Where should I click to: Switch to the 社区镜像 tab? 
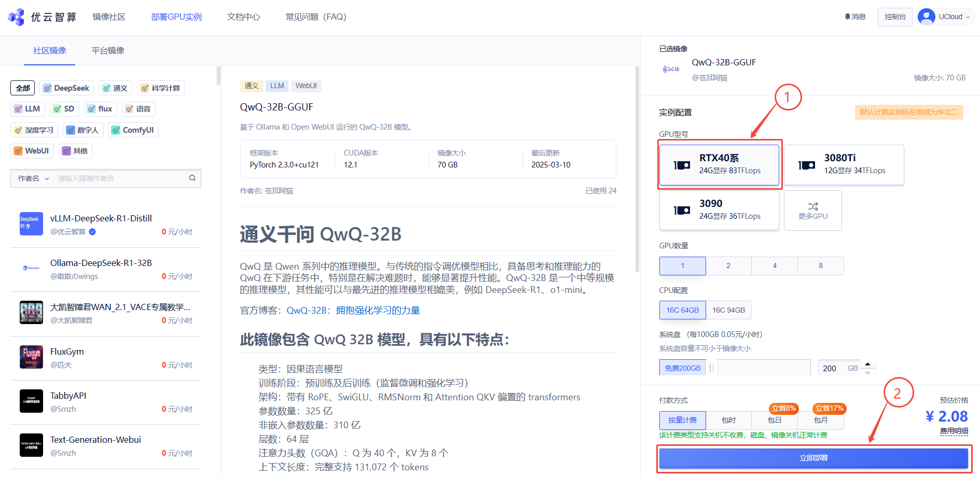pyautogui.click(x=50, y=50)
